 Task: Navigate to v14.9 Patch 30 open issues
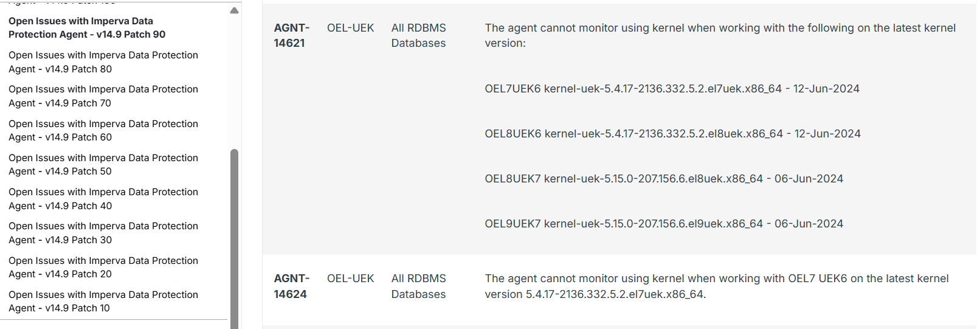click(x=103, y=233)
